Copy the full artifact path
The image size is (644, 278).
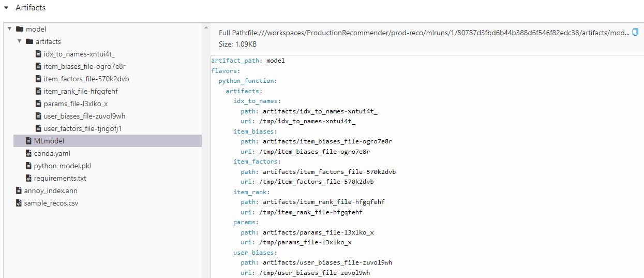pyautogui.click(x=635, y=33)
